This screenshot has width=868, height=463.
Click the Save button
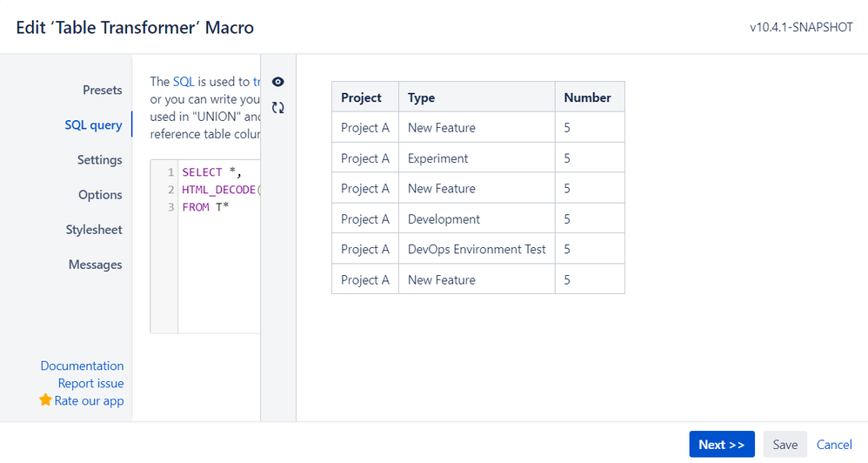(785, 445)
